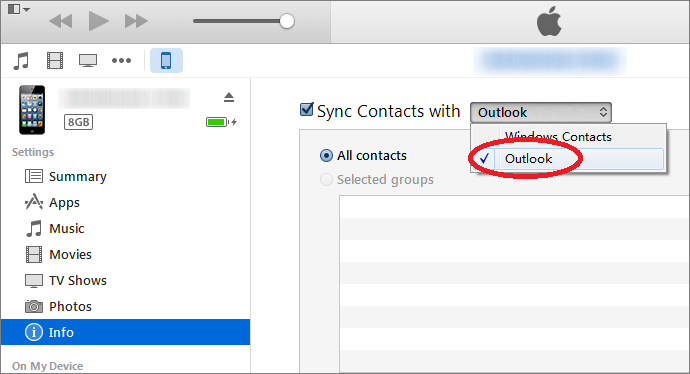Image resolution: width=690 pixels, height=374 pixels.
Task: Open the iTunes window menu icon
Action: click(x=18, y=9)
